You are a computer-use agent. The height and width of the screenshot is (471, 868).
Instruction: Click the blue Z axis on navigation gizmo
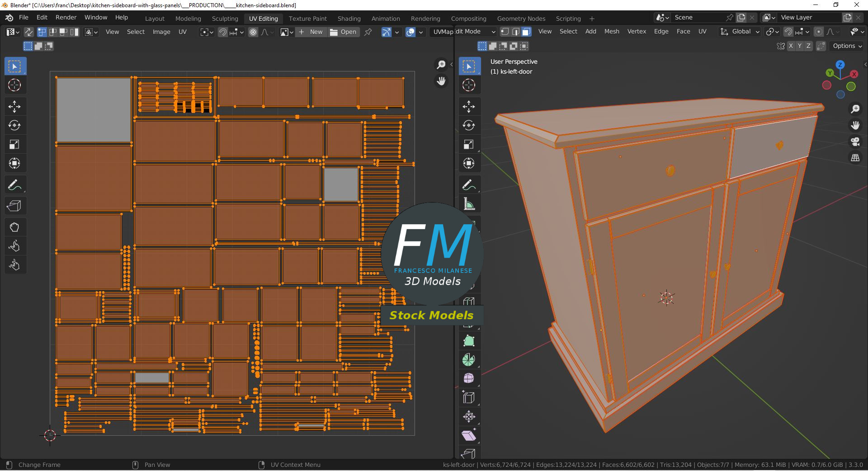click(x=840, y=65)
